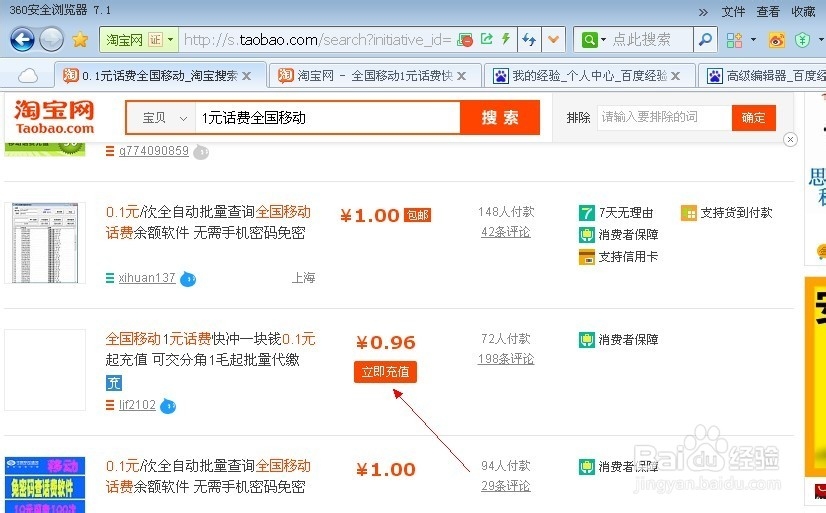Bookmark page with the yellow star icon
826x513 pixels.
[80, 40]
